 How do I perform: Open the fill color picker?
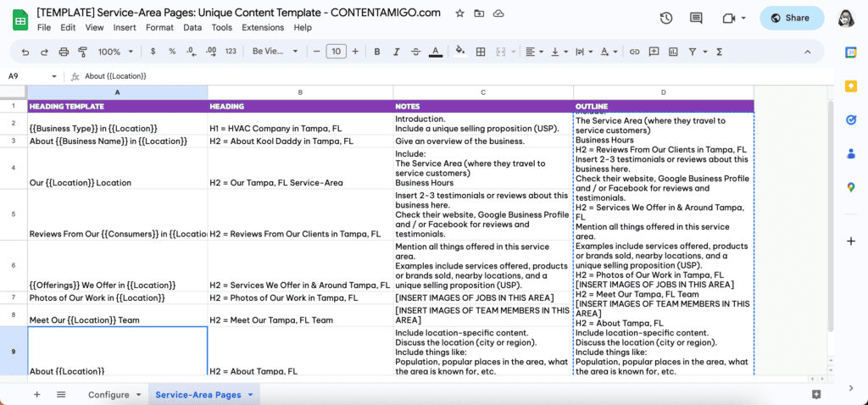click(459, 52)
